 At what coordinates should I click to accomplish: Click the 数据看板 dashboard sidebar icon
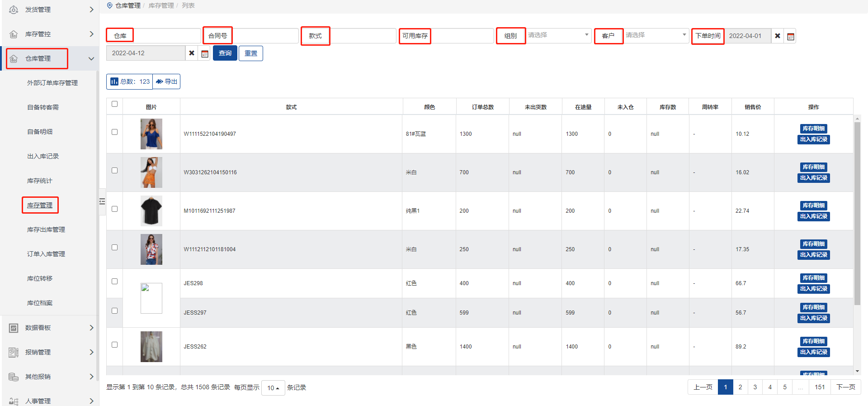[14, 328]
